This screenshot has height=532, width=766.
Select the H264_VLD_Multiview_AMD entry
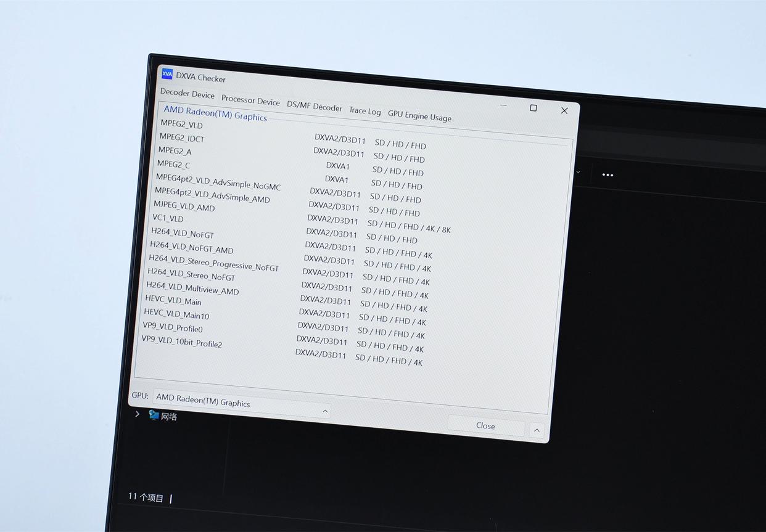coord(192,289)
